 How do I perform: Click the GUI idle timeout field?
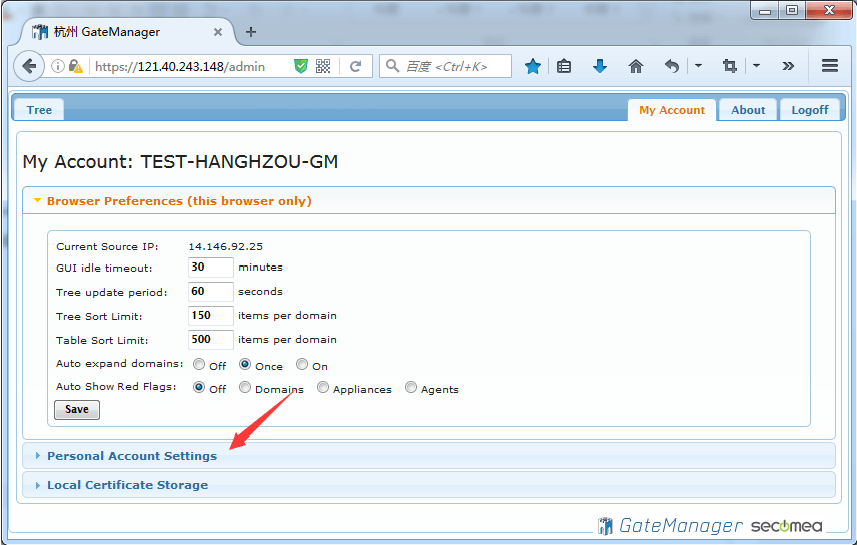210,268
